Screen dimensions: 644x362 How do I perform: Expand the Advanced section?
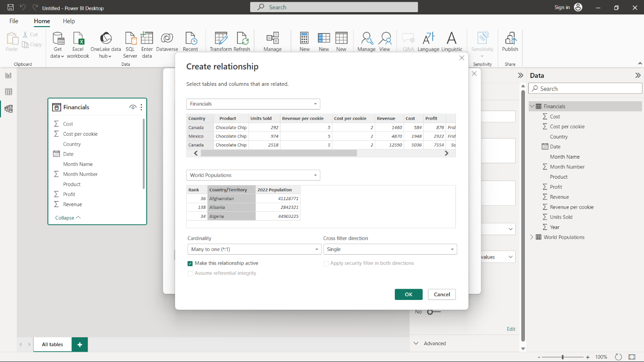(x=416, y=343)
